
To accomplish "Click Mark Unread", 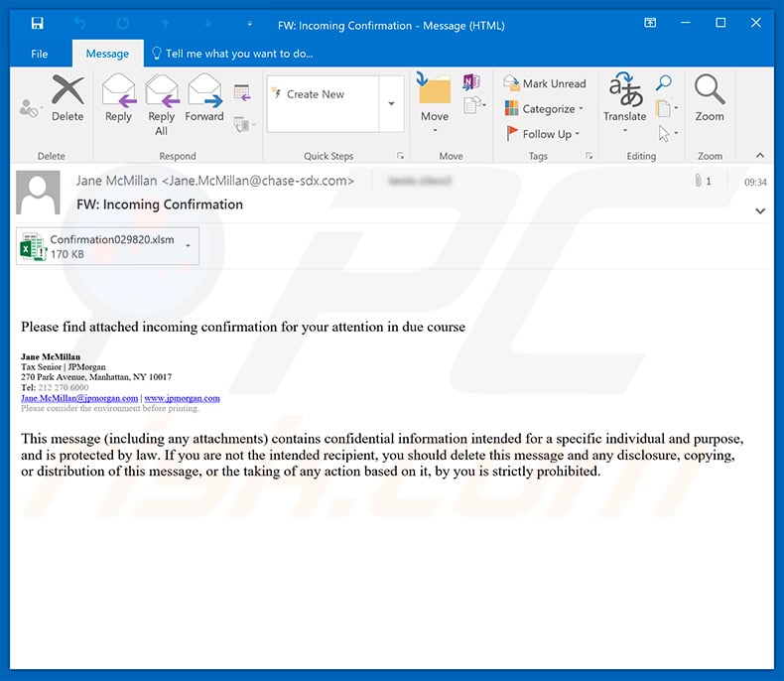I will tap(545, 83).
